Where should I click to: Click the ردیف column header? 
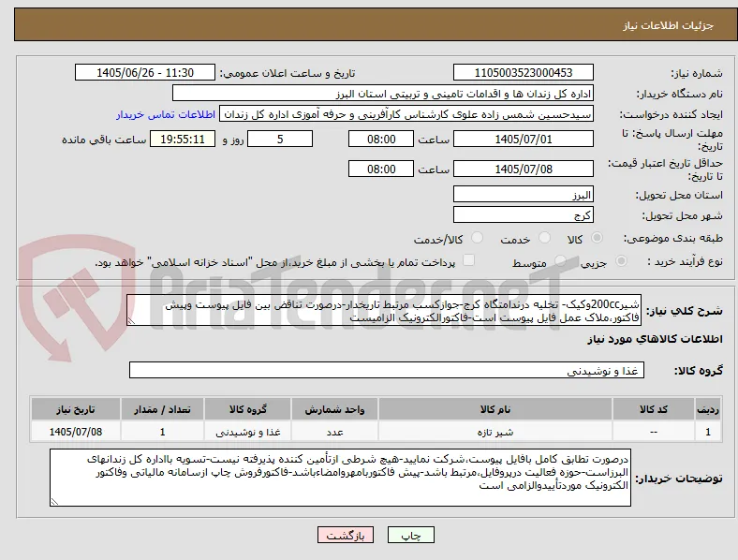click(x=707, y=409)
